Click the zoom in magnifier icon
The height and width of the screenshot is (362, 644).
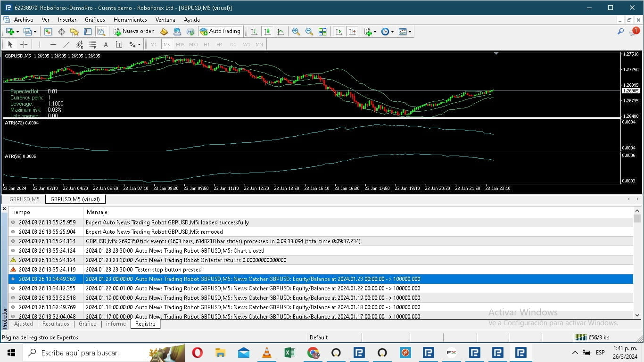click(296, 32)
